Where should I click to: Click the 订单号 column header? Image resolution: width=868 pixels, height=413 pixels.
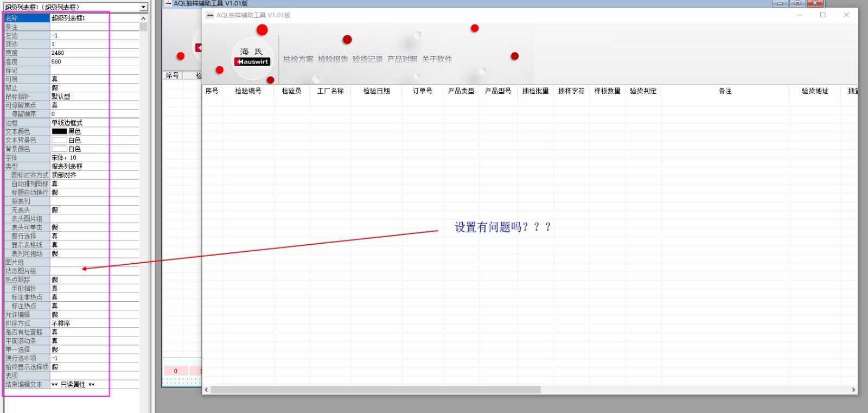(422, 91)
